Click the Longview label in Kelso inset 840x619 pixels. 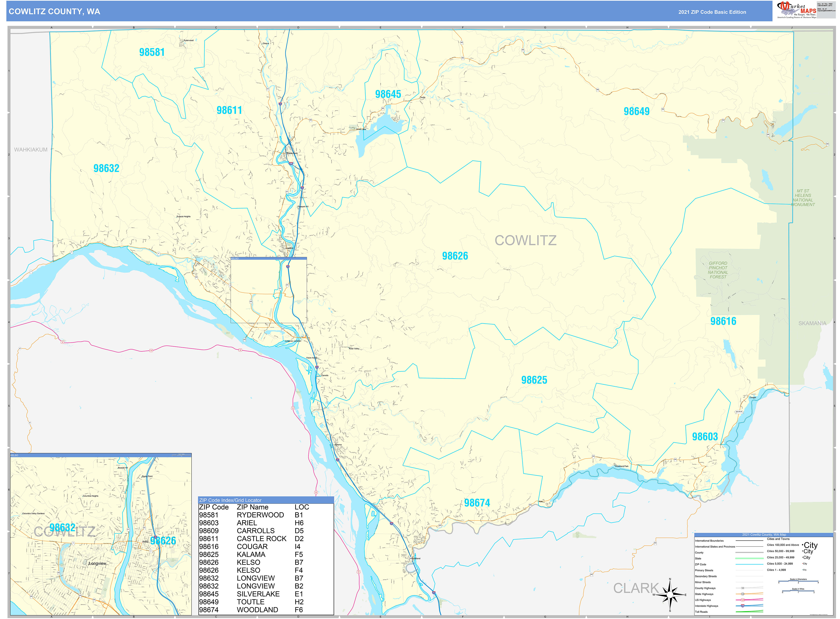(97, 564)
